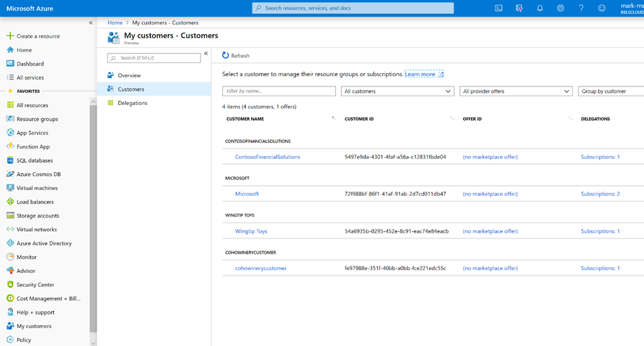
Task: Open the cohowinerycustomer customer link
Action: (x=261, y=269)
